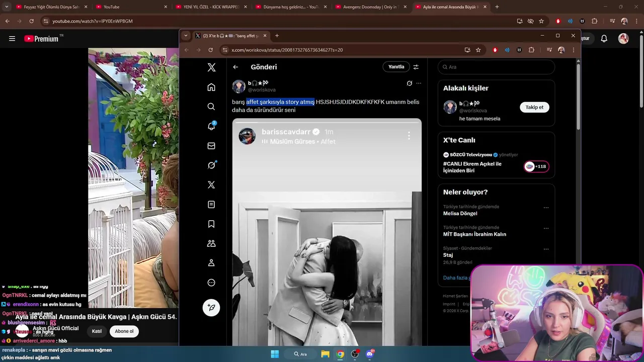Open Profile icon in X sidebar
644x362 pixels.
(211, 262)
